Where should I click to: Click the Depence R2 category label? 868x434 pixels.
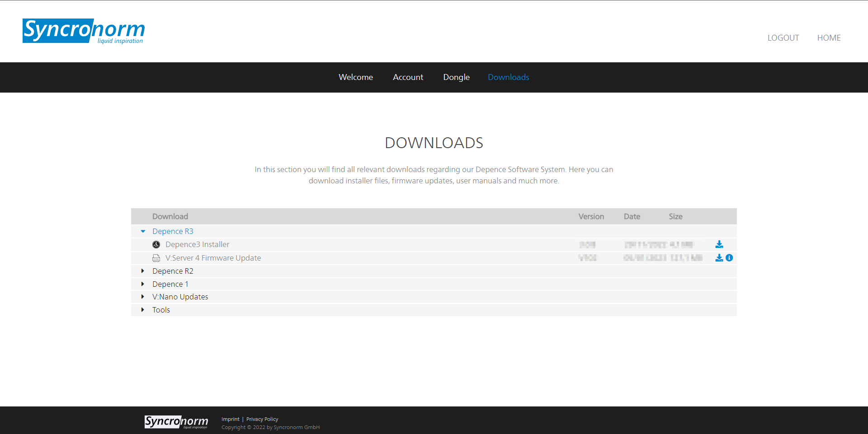(173, 271)
